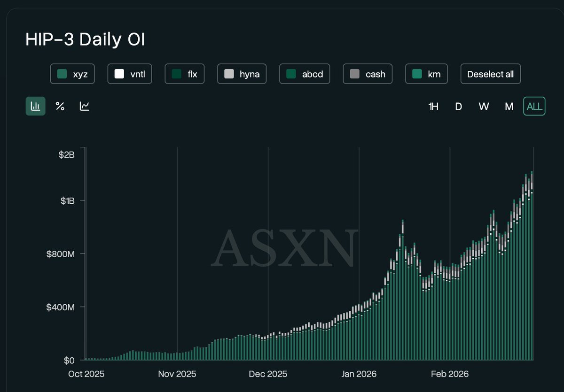The height and width of the screenshot is (392, 564).
Task: Select the M time range
Action: (509, 106)
